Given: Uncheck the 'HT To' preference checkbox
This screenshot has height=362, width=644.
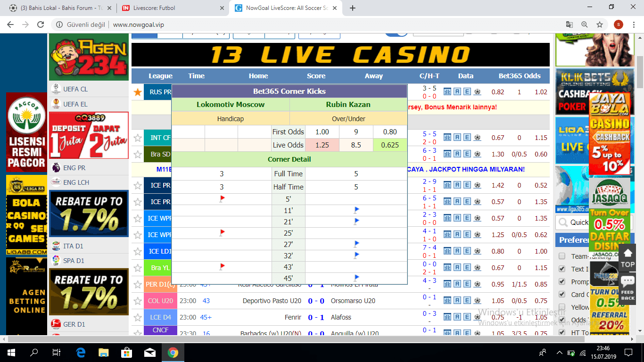Looking at the screenshot, I should 562,332.
